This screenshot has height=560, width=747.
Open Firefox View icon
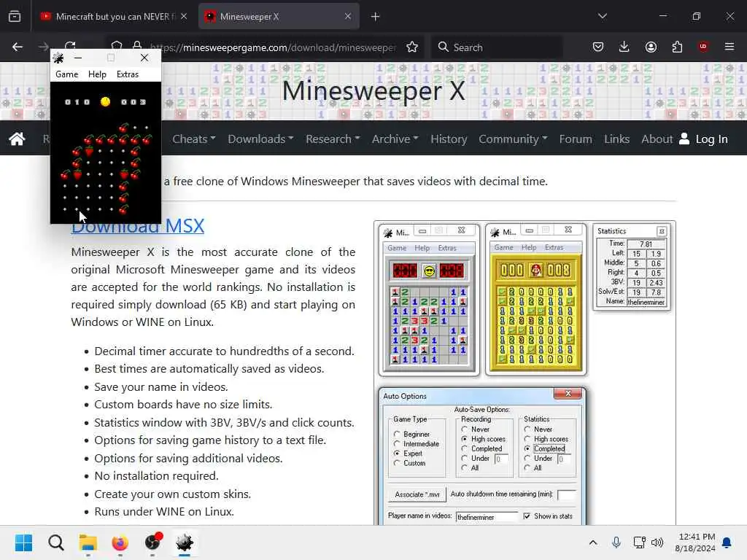click(x=15, y=17)
